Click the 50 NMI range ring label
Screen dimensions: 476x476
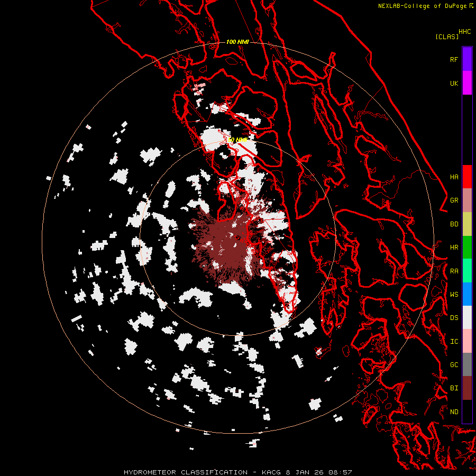[237, 140]
